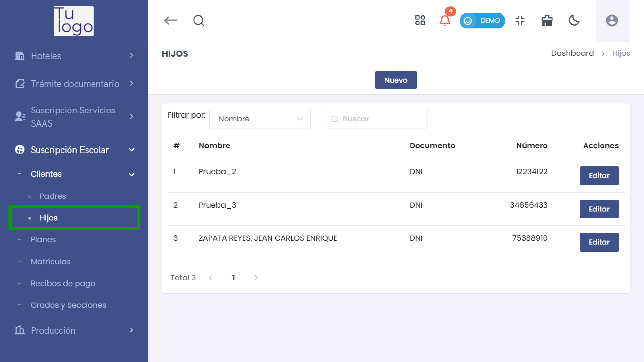Open the user profile avatar icon
The image size is (644, 362).
pyautogui.click(x=612, y=20)
